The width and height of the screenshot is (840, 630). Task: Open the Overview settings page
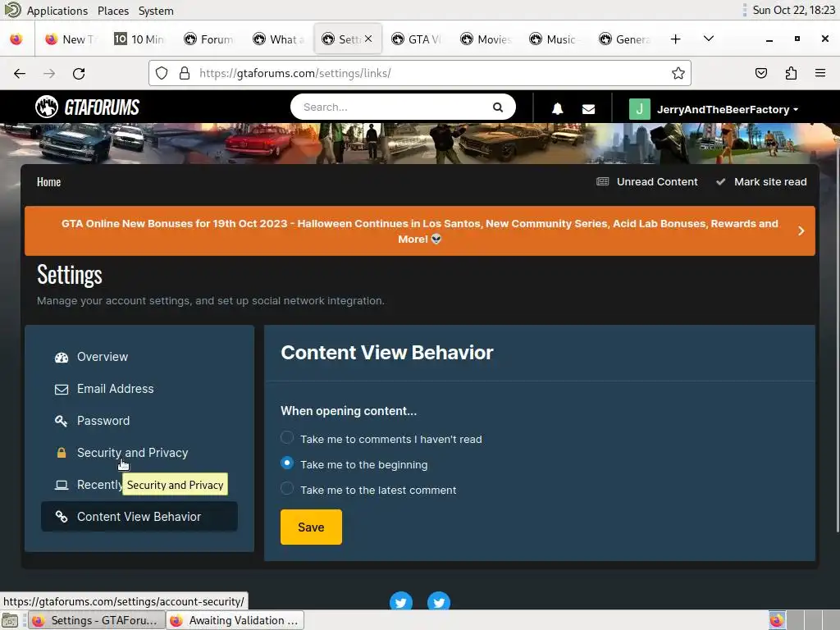point(103,357)
